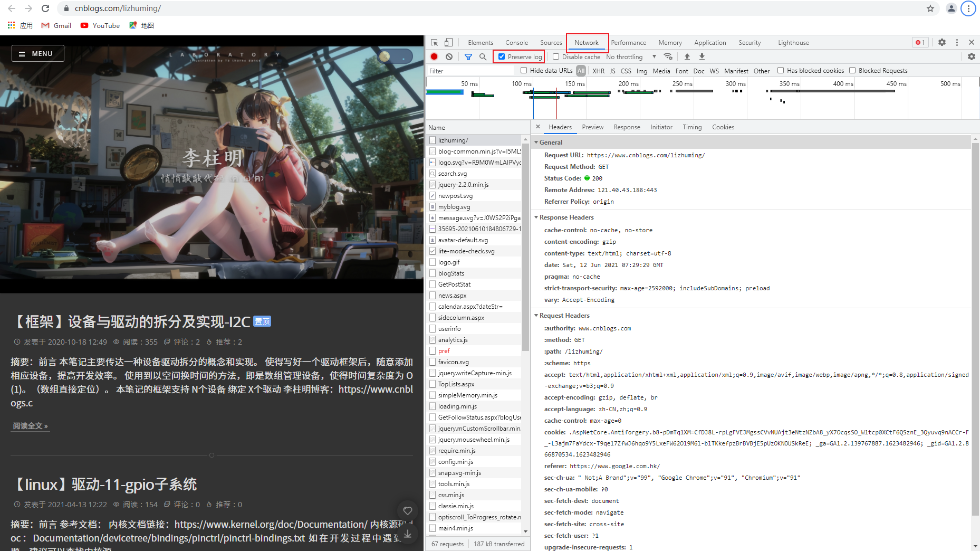Open DevTools main settings gear

pos(942,42)
